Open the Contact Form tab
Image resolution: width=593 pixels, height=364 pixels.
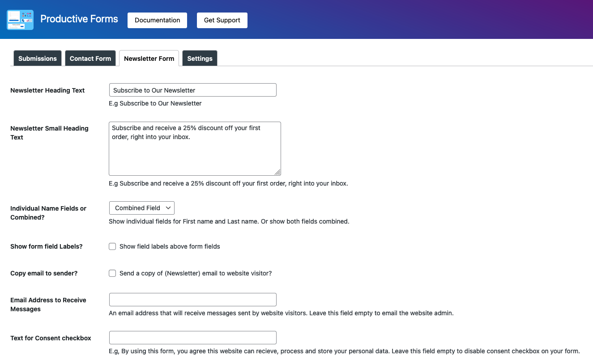click(90, 59)
